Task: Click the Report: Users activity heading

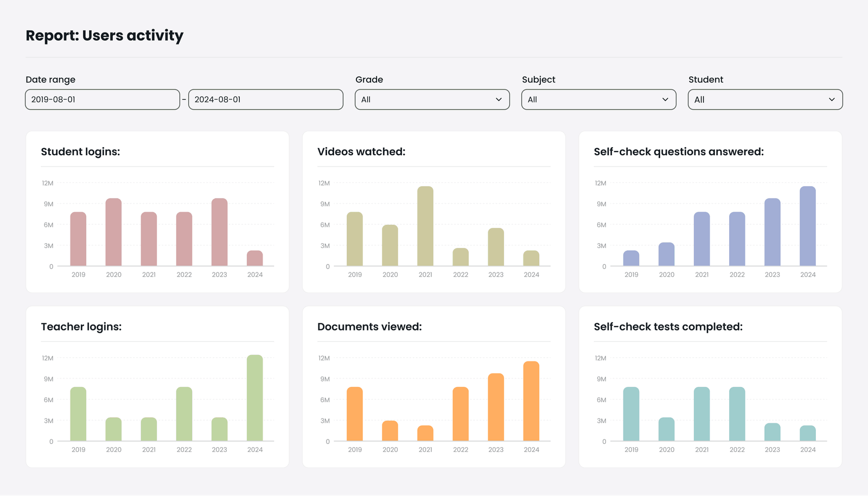Action: 105,36
